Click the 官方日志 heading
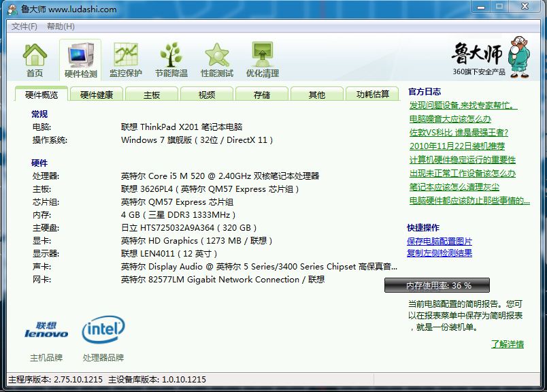This screenshot has width=547, height=392. 425,92
